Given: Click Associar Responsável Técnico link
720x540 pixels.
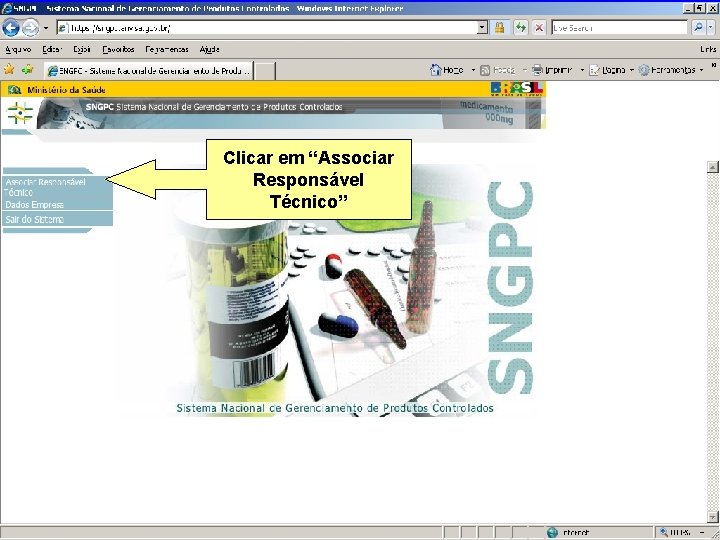Looking at the screenshot, I should pos(45,187).
